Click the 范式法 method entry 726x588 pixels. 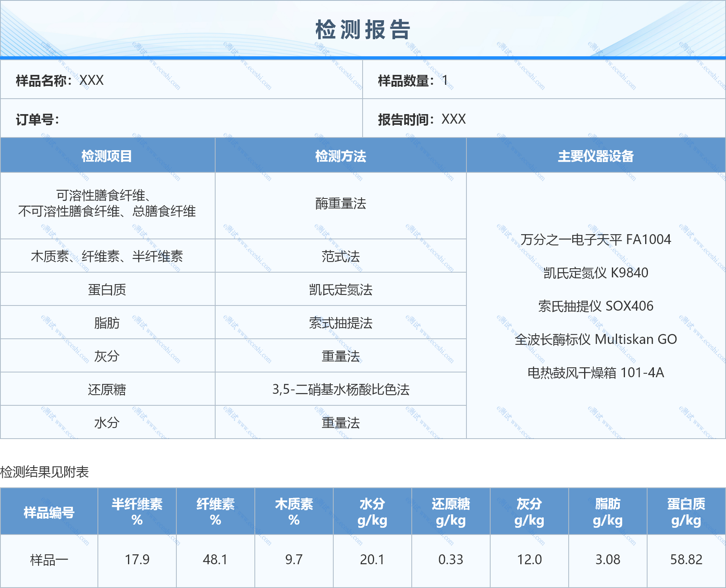point(340,256)
